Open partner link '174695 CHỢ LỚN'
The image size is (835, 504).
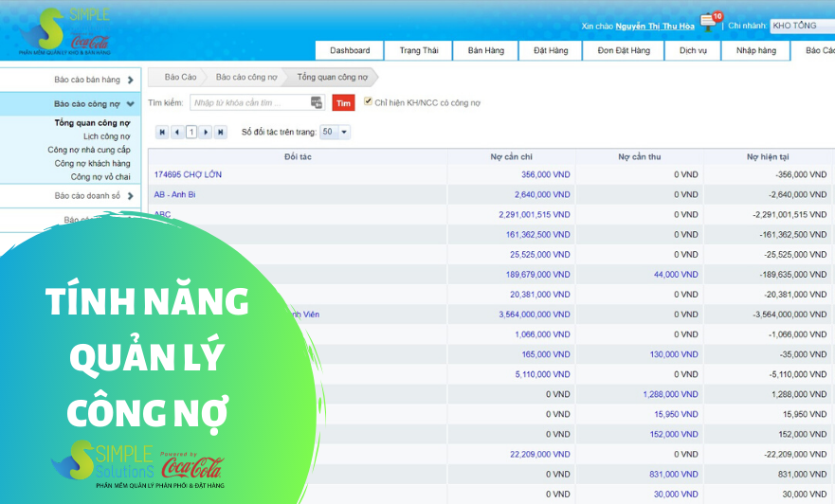[x=188, y=174]
